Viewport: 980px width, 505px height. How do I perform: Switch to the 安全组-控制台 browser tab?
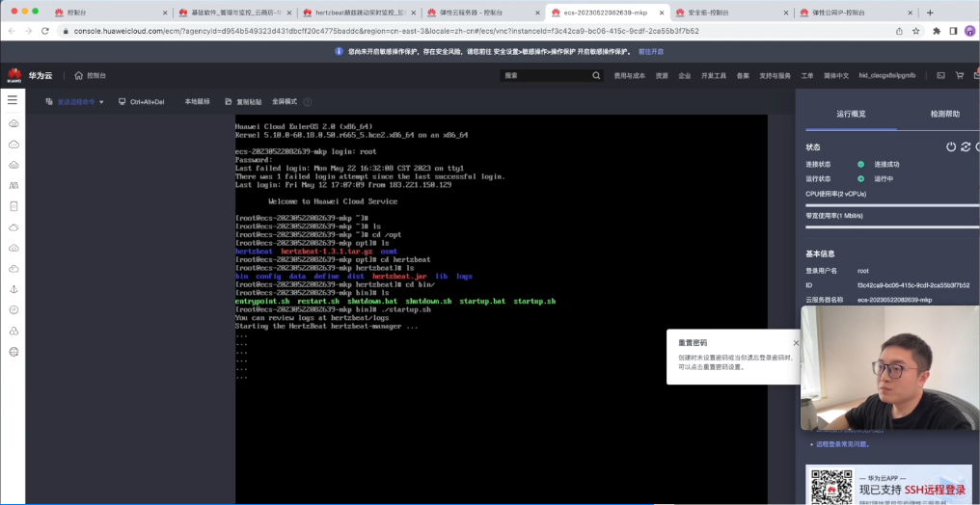pos(730,13)
